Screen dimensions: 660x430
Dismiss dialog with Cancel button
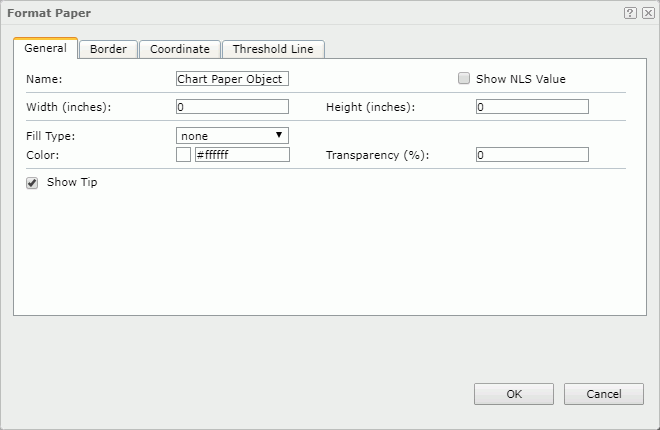[604, 394]
